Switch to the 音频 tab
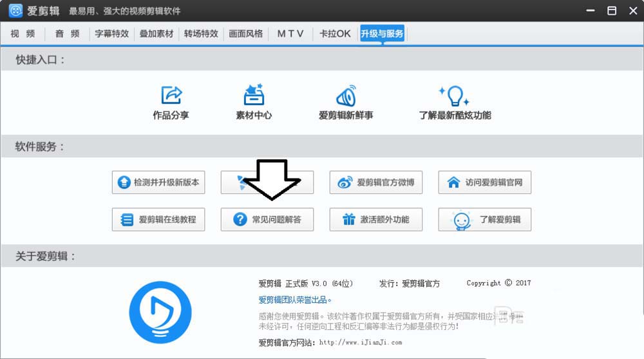644x359 pixels. (68, 34)
